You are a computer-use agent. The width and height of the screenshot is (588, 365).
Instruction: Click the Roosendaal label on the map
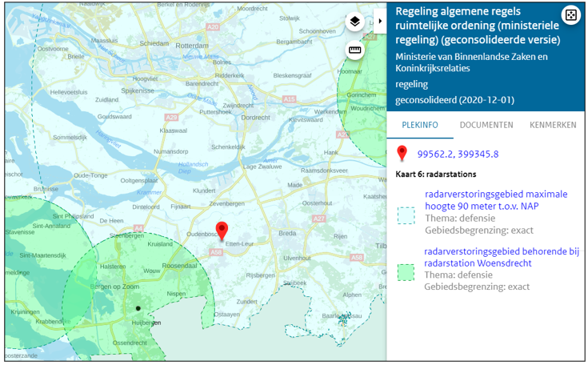coord(179,266)
